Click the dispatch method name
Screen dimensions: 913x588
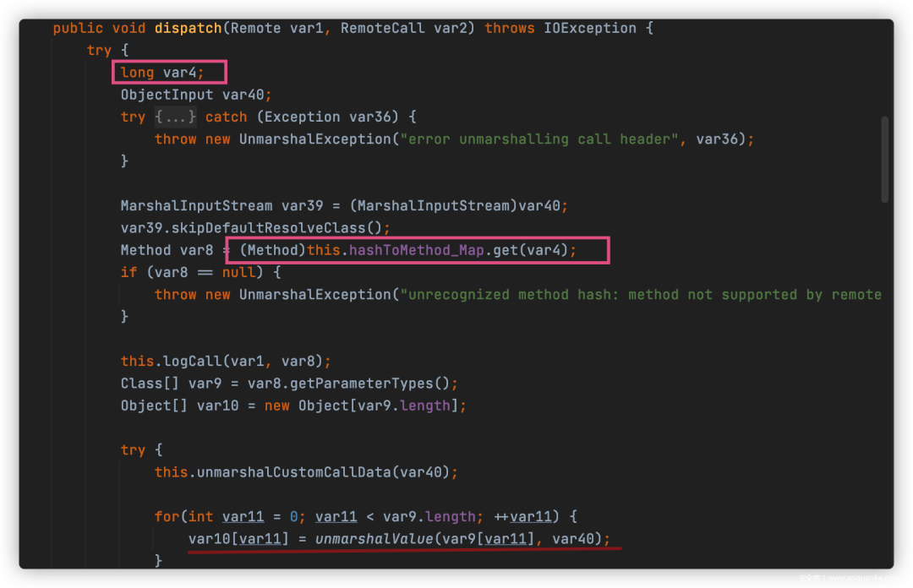click(x=188, y=28)
